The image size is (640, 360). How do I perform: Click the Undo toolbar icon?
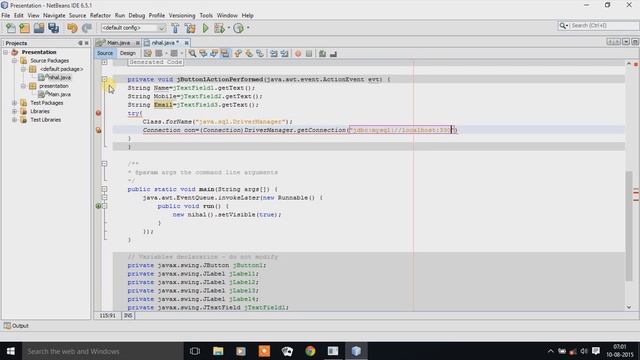[72, 28]
